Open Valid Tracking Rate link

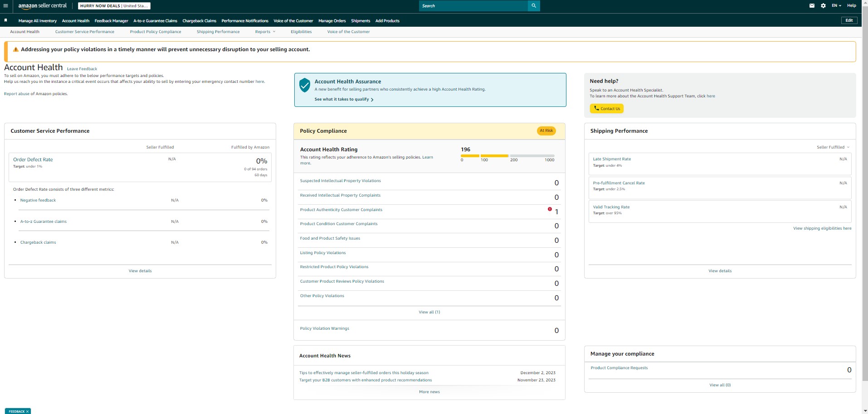tap(611, 207)
